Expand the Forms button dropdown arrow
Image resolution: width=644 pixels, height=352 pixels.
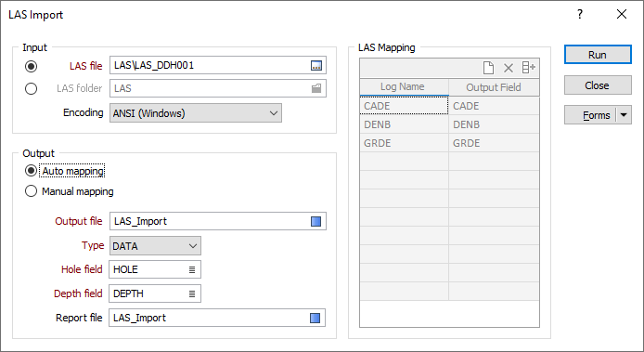point(624,115)
